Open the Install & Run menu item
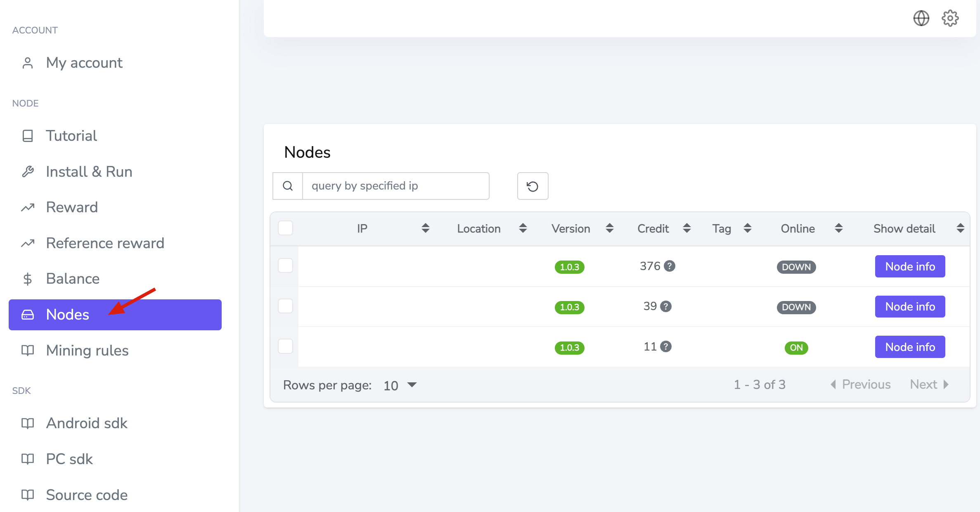This screenshot has width=980, height=512. click(89, 171)
